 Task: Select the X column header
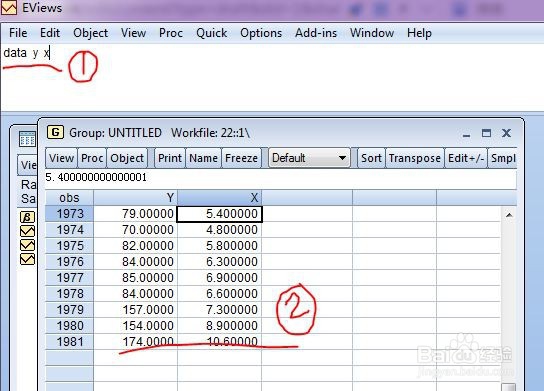220,198
